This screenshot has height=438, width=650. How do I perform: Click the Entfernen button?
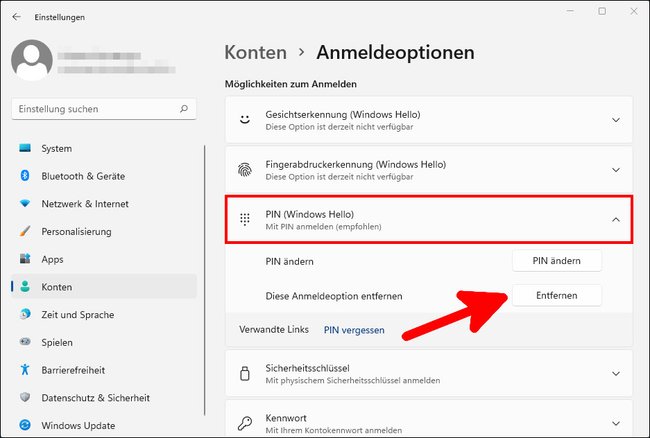point(557,295)
